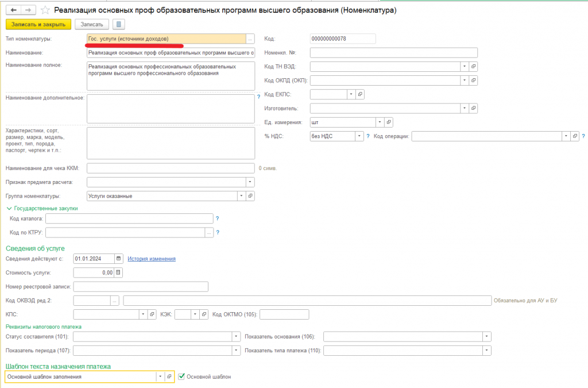Image resolution: width=588 pixels, height=388 pixels.
Task: Expand the Группа номенклатуры dropdown
Action: [x=241, y=196]
